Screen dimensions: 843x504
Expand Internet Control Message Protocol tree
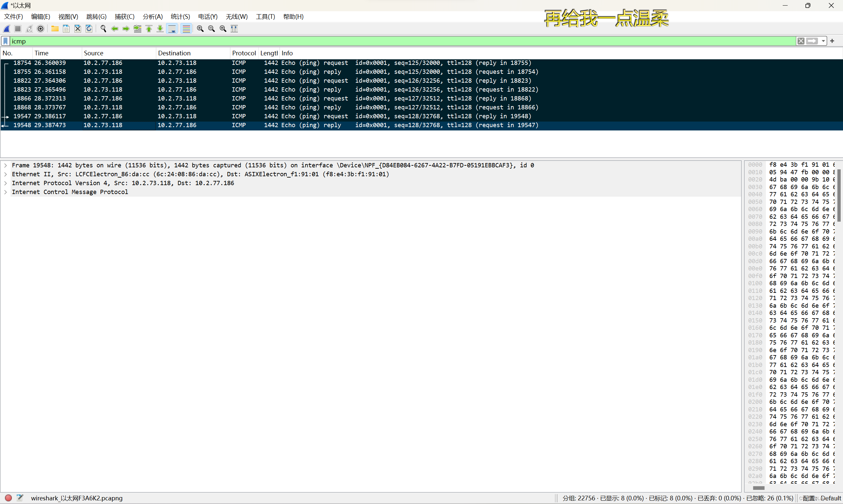click(x=5, y=192)
